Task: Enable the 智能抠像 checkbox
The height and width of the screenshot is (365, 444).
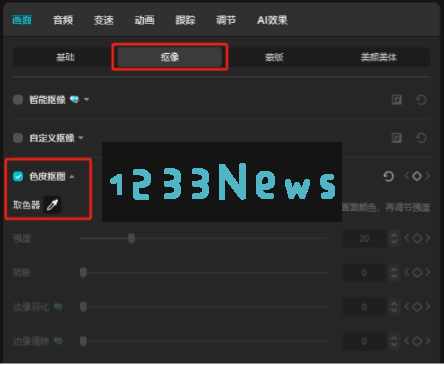Action: [x=18, y=100]
